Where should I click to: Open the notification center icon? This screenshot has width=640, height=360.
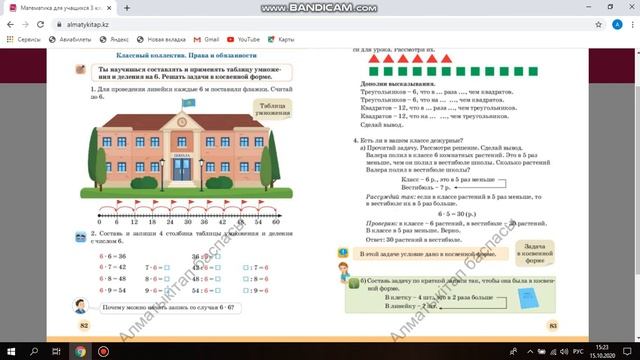click(x=627, y=351)
